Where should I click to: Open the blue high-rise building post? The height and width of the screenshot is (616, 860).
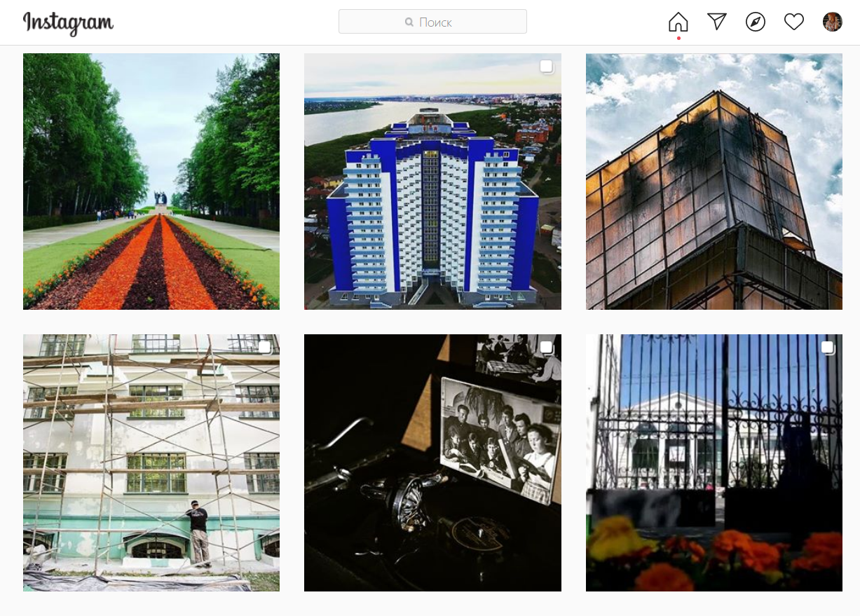click(432, 182)
